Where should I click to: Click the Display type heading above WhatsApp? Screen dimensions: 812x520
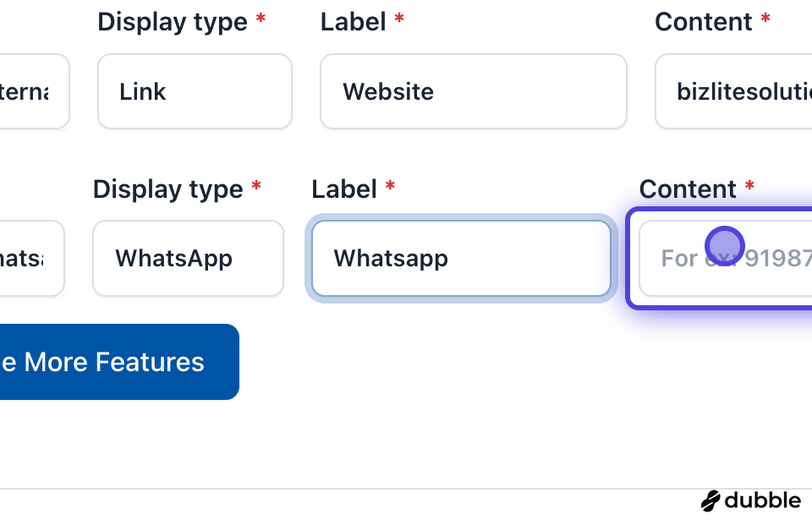point(167,189)
